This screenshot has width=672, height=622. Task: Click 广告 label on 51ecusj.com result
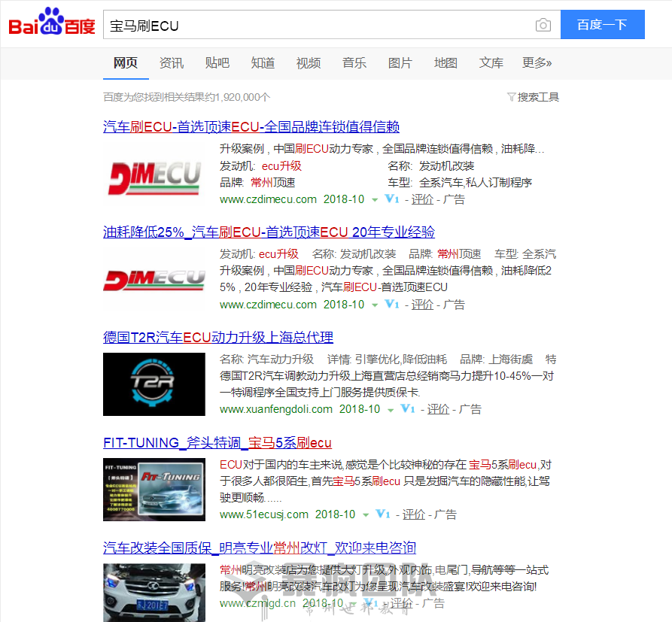[x=445, y=514]
